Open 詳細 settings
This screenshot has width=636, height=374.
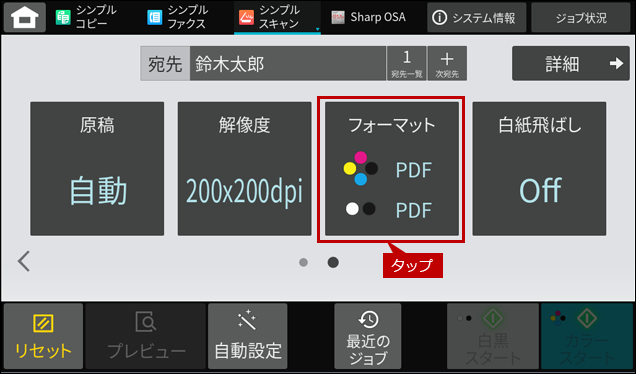tap(571, 63)
